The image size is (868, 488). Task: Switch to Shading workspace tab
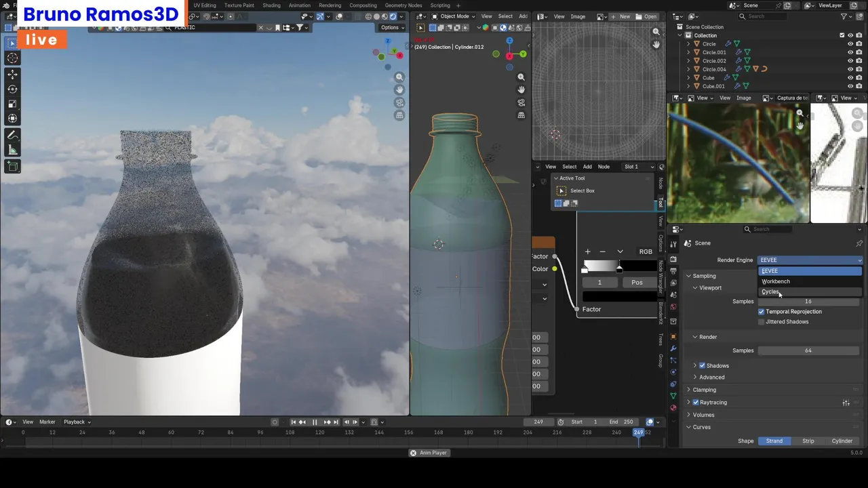(x=271, y=5)
